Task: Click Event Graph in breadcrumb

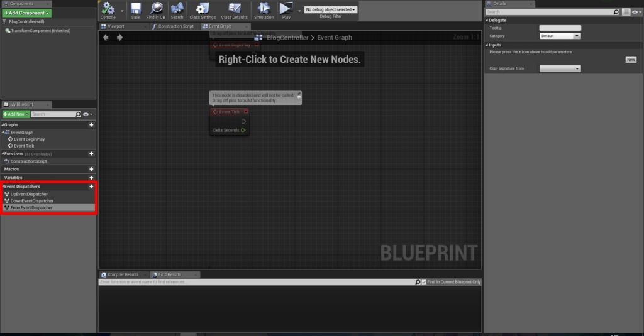Action: pos(335,37)
